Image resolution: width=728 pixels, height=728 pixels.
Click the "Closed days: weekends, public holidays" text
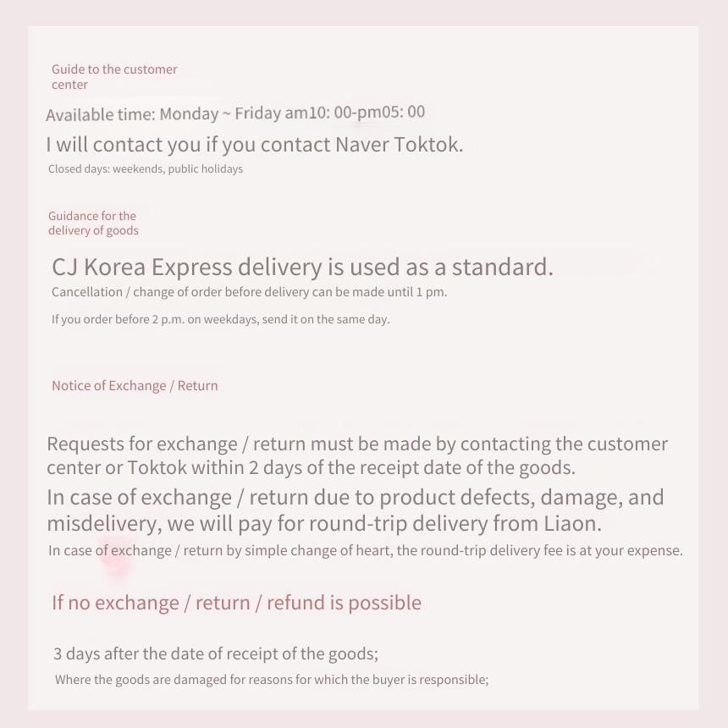pyautogui.click(x=146, y=168)
